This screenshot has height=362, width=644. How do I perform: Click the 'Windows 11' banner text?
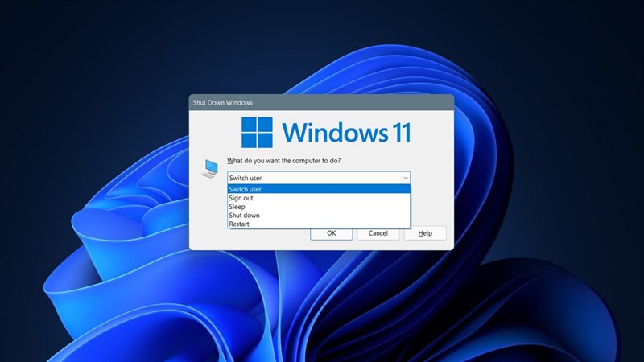pos(346,132)
